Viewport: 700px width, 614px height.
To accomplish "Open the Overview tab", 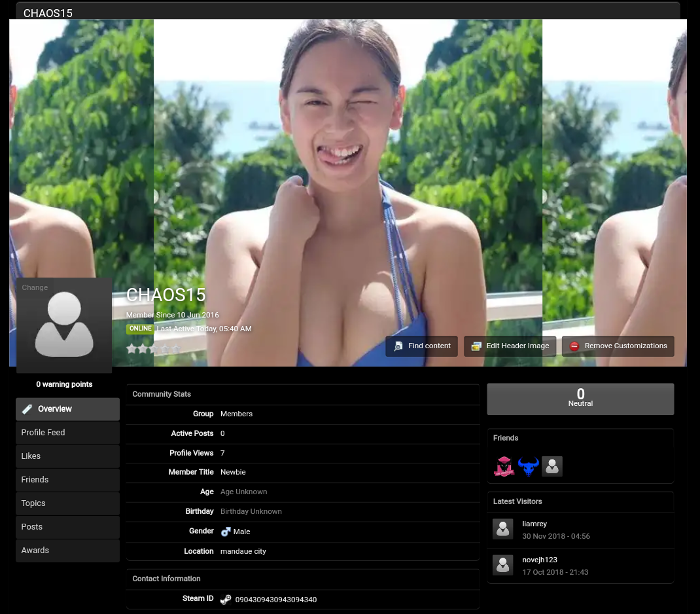I will click(x=67, y=409).
